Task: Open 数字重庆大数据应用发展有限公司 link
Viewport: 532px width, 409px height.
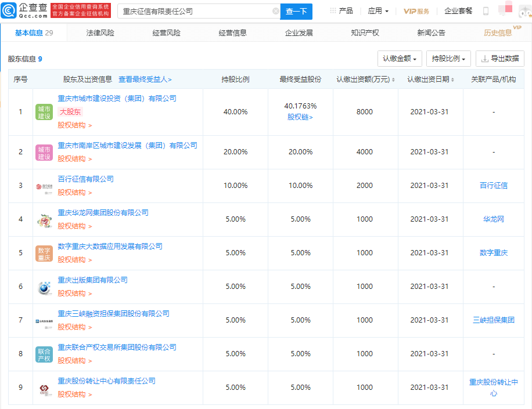Action: [110, 247]
